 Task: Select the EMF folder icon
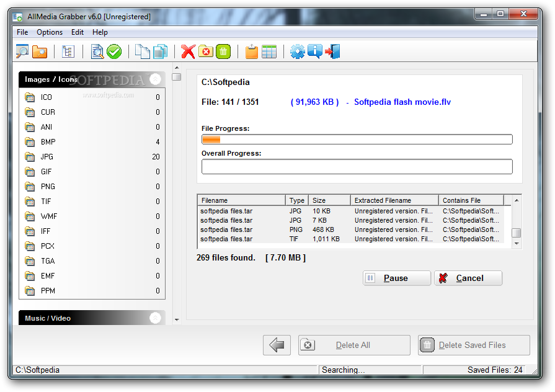(30, 275)
